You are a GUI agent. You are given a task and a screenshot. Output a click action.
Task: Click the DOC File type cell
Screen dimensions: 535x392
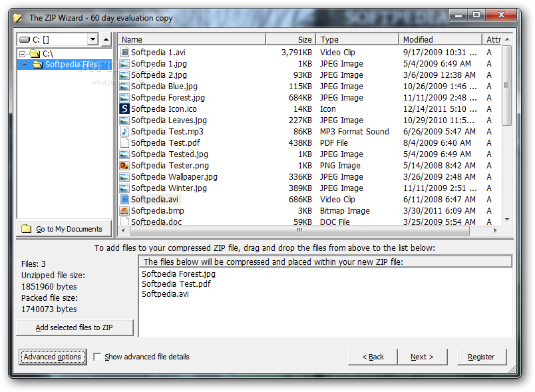pyautogui.click(x=335, y=222)
